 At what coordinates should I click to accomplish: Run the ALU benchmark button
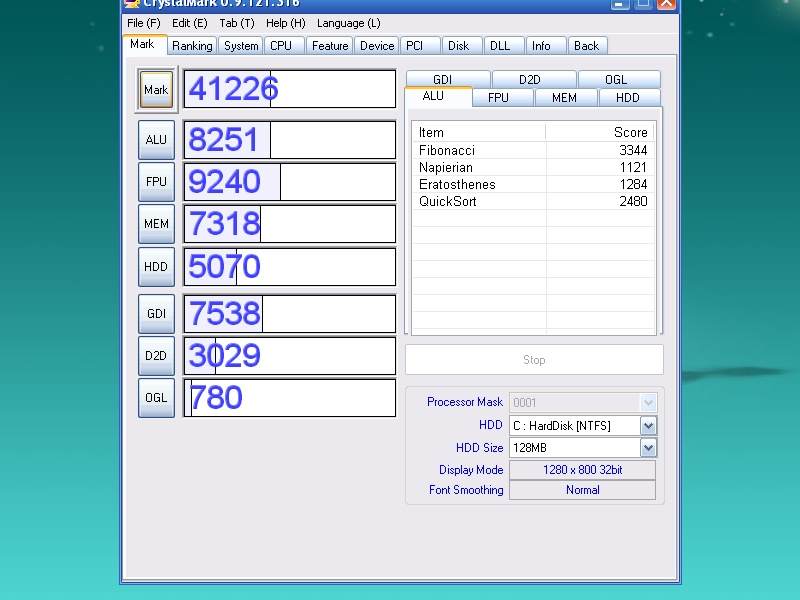point(156,140)
